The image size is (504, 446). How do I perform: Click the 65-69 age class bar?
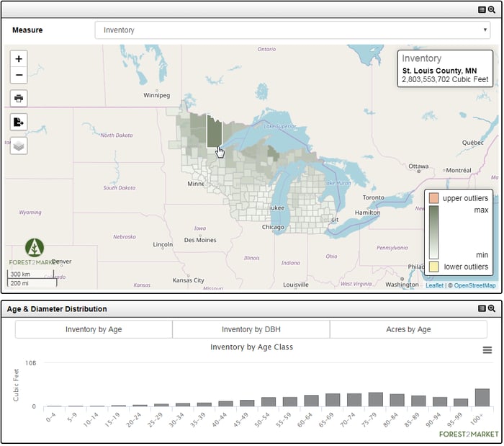click(x=333, y=401)
